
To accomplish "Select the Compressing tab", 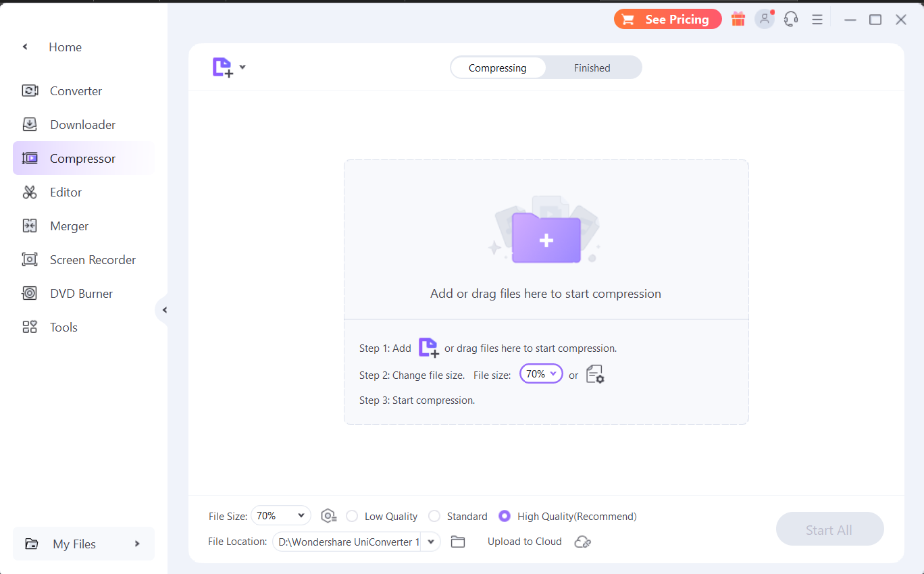I will click(x=498, y=68).
